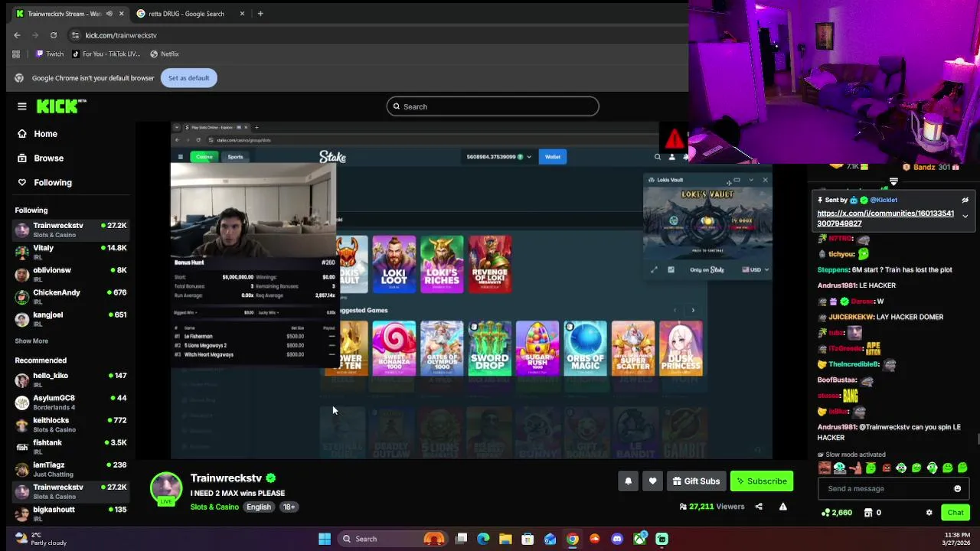Close the Loki's Vault popup
The height and width of the screenshot is (551, 980).
[765, 181]
